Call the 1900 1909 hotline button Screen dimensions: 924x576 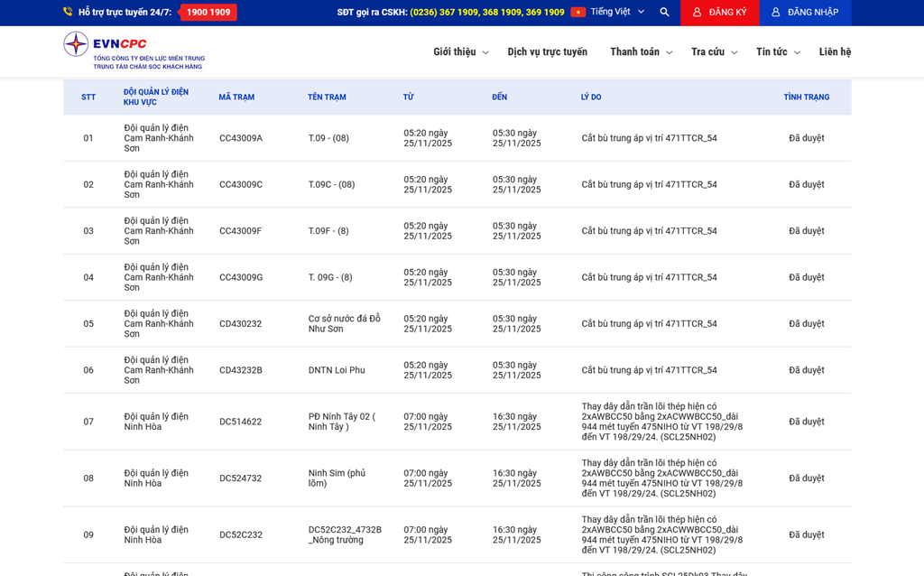pos(208,13)
